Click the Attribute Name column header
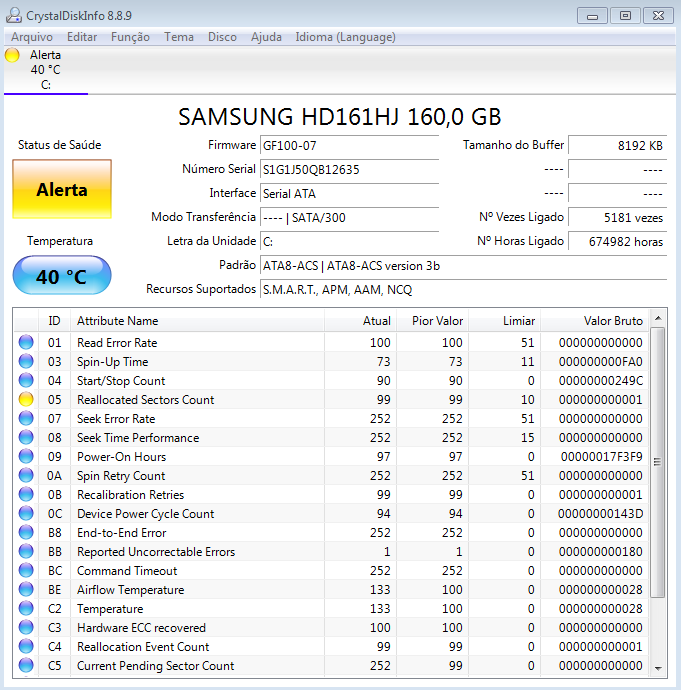The height and width of the screenshot is (690, 681). coord(197,321)
